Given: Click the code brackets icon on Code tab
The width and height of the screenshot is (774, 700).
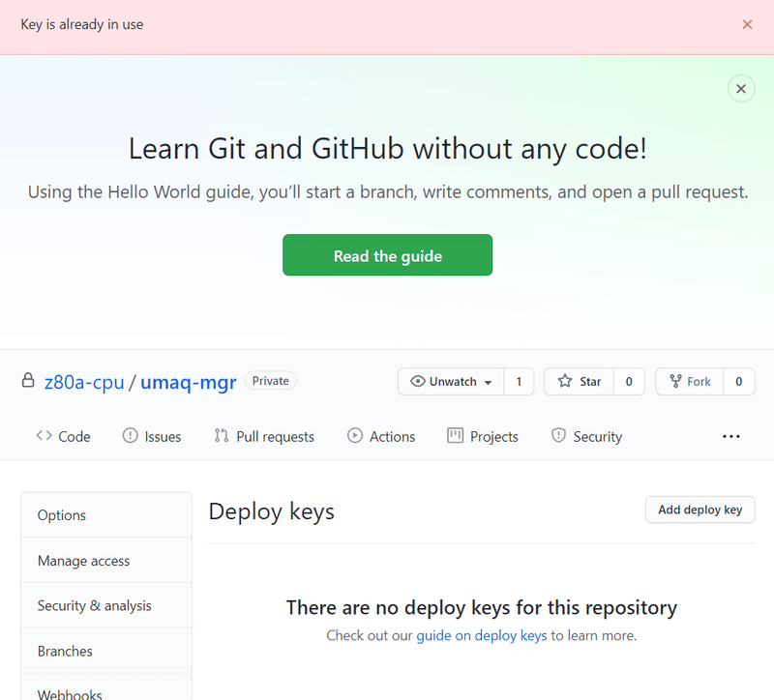Looking at the screenshot, I should coord(44,436).
